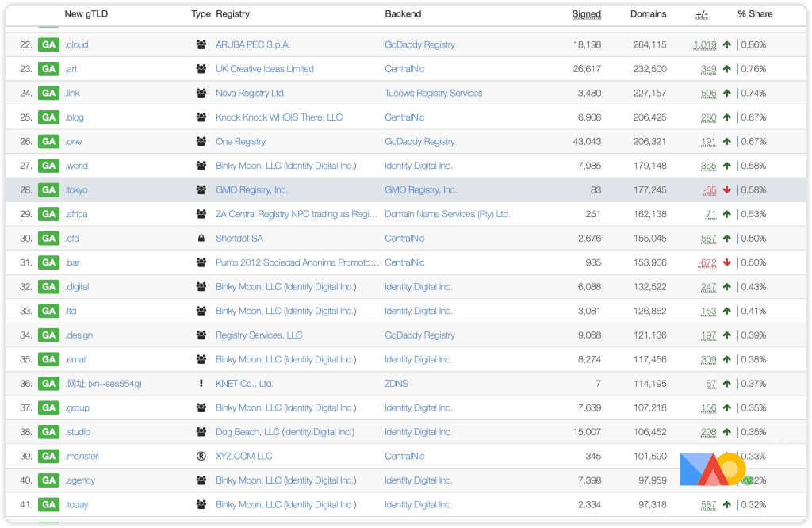Image resolution: width=812 pixels, height=528 pixels.
Task: Open the ZDNS backend link
Action: (x=396, y=384)
